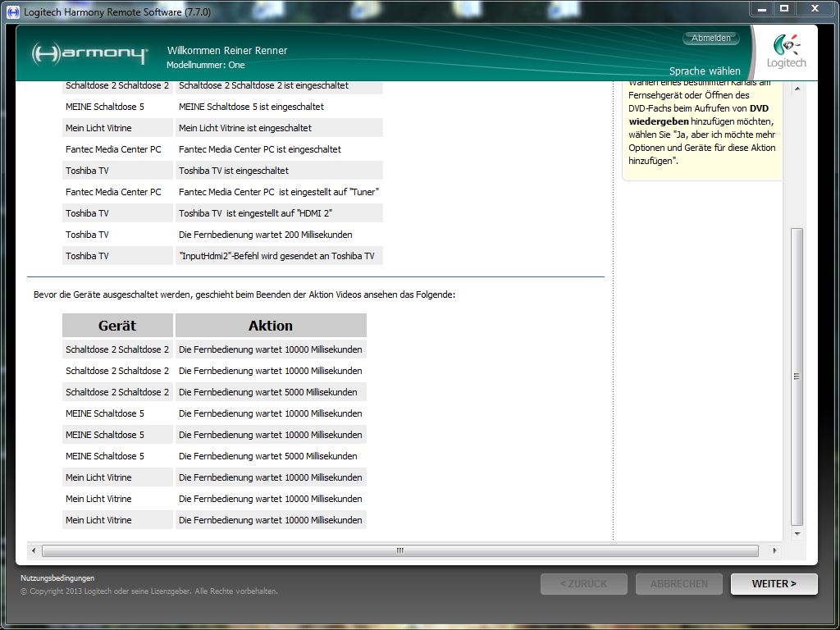Screen dimensions: 840x630
Task: Open the Sprache wählen language link
Action: pyautogui.click(x=704, y=71)
